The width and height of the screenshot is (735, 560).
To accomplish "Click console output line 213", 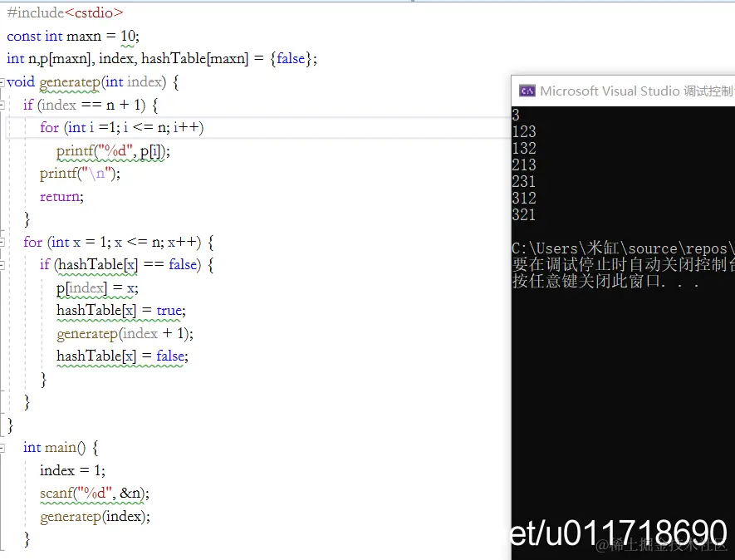I will point(524,165).
